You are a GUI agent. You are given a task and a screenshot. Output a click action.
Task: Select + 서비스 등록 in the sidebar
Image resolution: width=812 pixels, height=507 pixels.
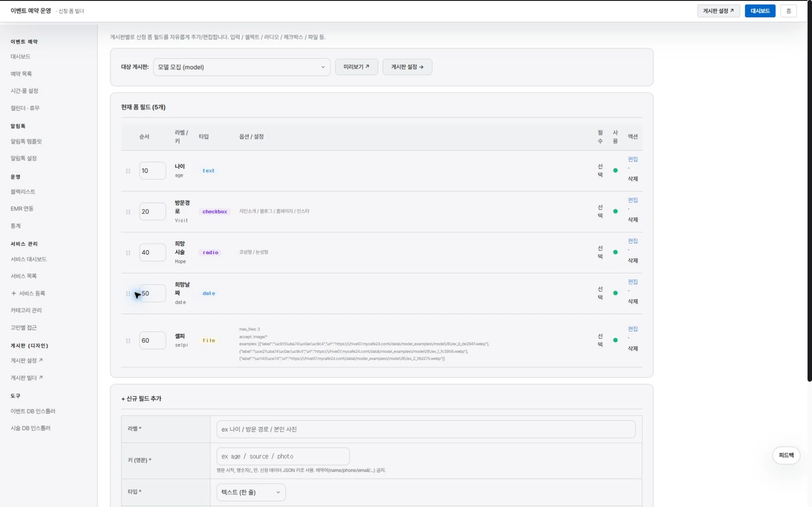point(28,293)
